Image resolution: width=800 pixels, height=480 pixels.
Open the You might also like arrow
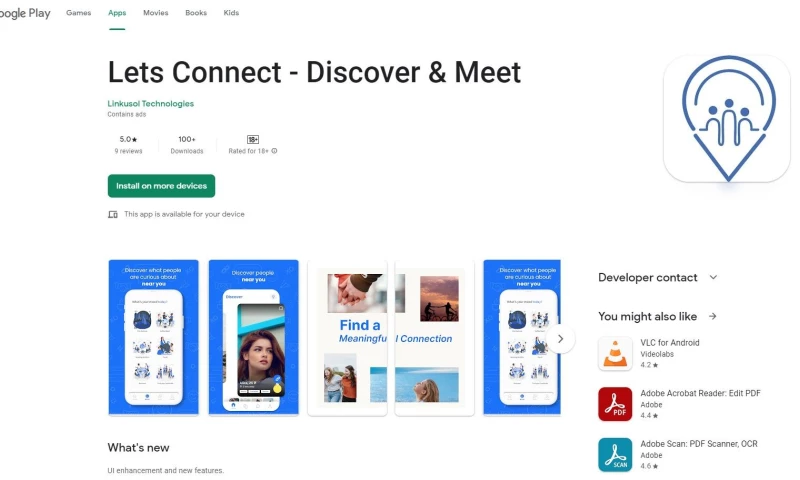(712, 316)
